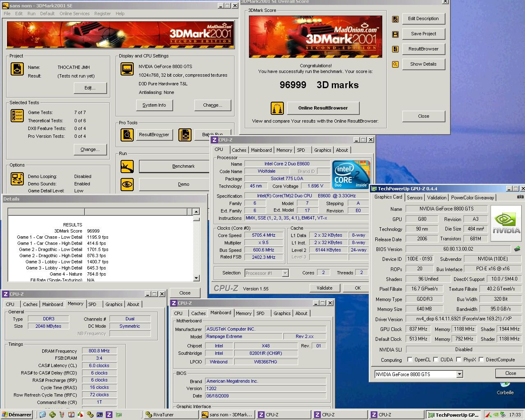Click the Demo eye icon
This screenshot has height=420, width=525.
[127, 184]
